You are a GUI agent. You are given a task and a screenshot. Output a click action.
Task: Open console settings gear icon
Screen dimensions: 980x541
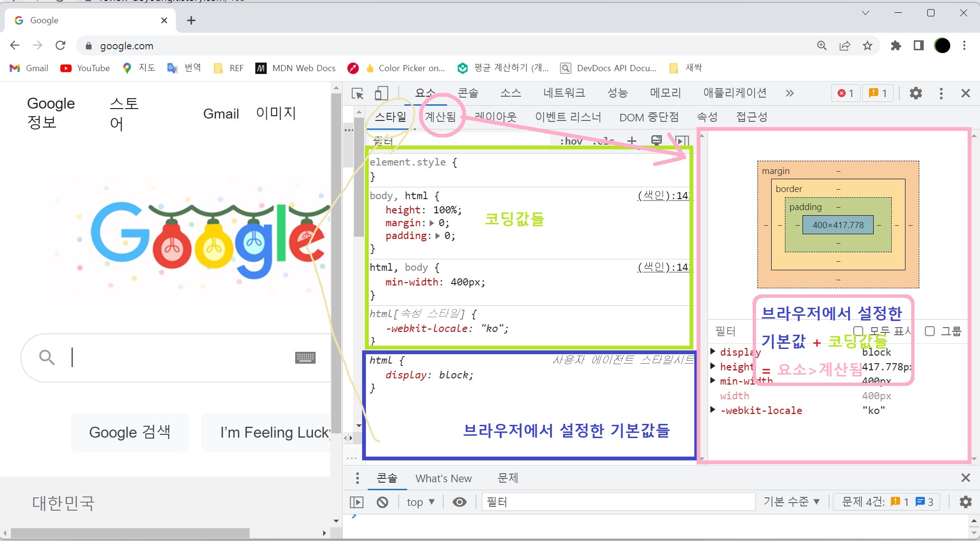click(x=965, y=502)
